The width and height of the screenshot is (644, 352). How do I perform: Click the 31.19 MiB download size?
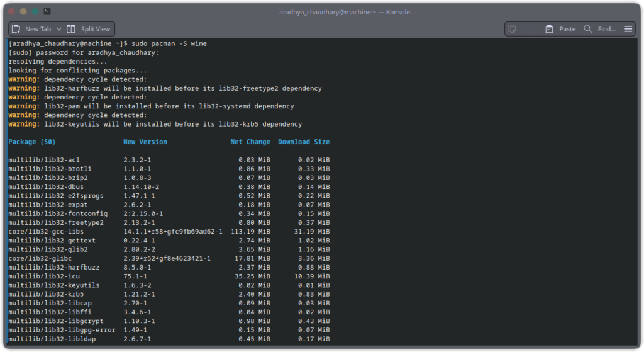coord(312,232)
